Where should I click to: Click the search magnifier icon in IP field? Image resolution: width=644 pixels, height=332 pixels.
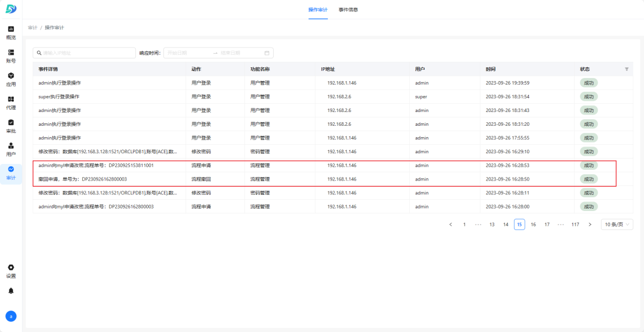pyautogui.click(x=39, y=53)
